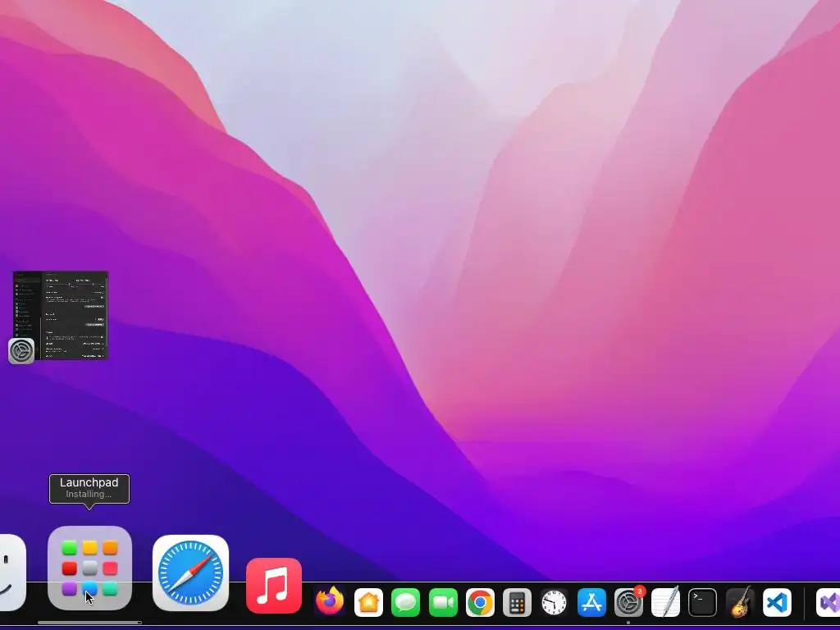Launch Firefox from the Dock
The height and width of the screenshot is (630, 840).
point(330,601)
